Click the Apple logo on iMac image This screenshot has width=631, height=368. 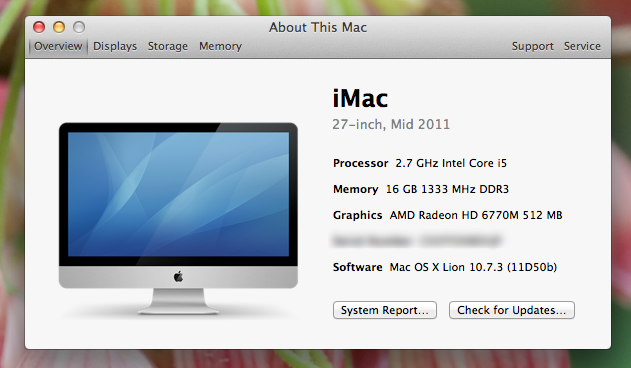pyautogui.click(x=178, y=277)
